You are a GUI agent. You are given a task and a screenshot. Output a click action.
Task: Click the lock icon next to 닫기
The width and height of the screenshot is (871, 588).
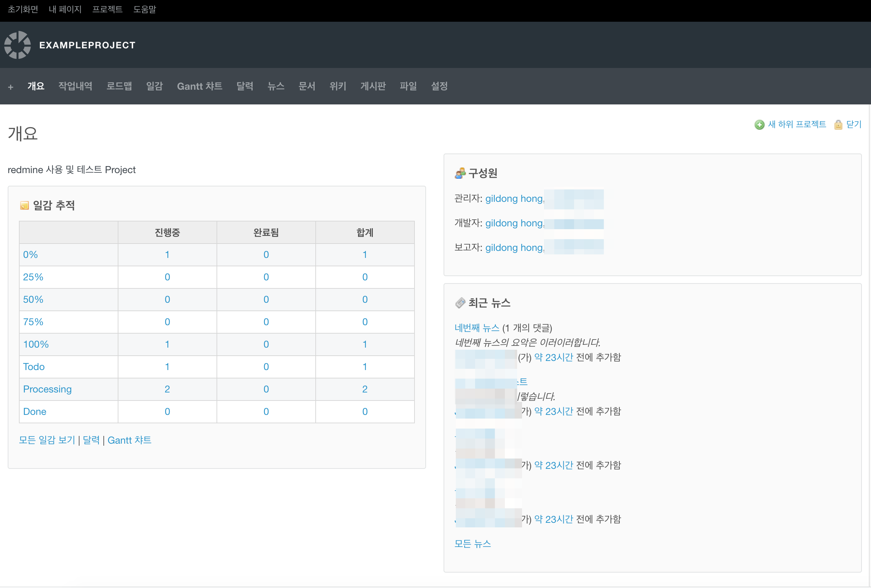tap(838, 125)
